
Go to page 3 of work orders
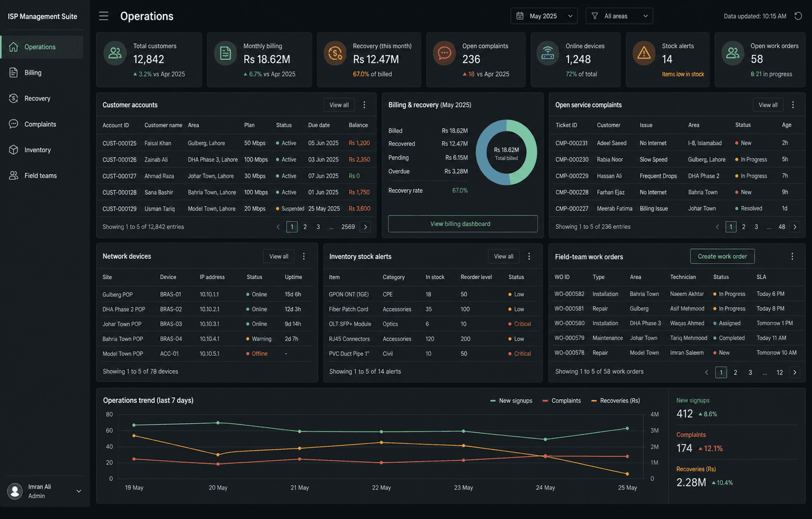[x=750, y=372]
